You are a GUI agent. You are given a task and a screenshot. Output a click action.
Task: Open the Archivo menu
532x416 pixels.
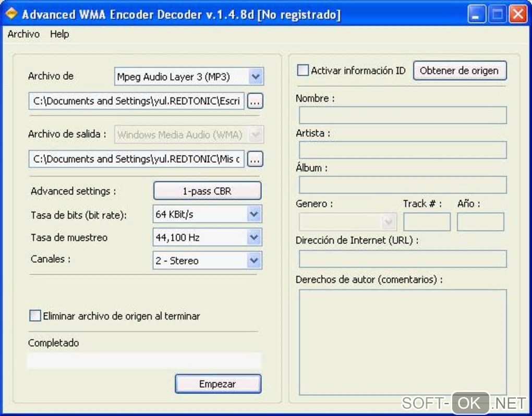click(23, 34)
